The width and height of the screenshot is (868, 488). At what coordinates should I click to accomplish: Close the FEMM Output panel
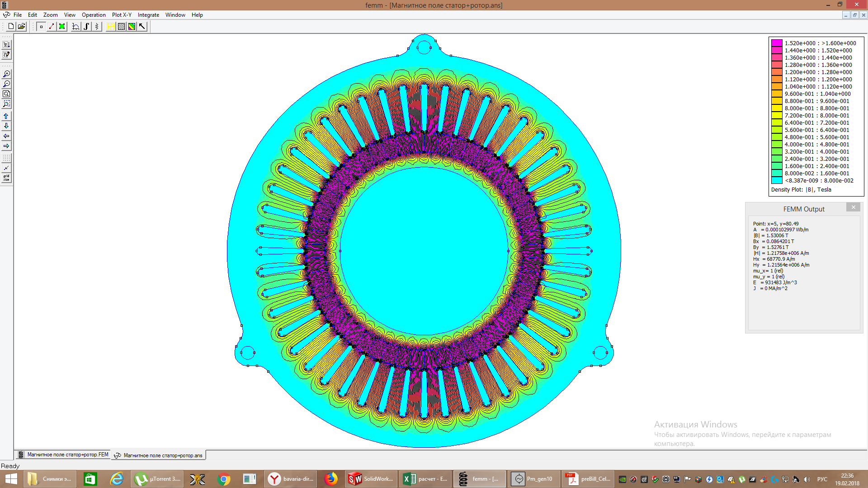(853, 207)
